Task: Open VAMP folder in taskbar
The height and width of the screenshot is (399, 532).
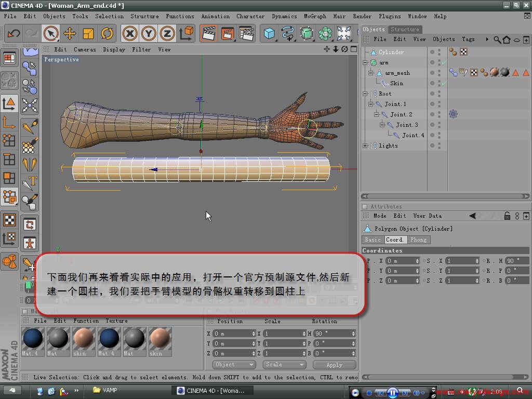Action: coord(105,391)
